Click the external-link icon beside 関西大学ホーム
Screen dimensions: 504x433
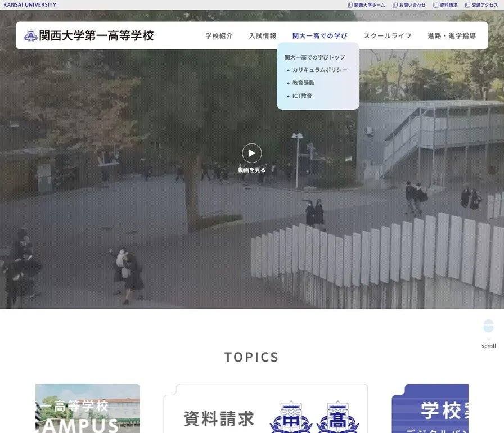(350, 5)
